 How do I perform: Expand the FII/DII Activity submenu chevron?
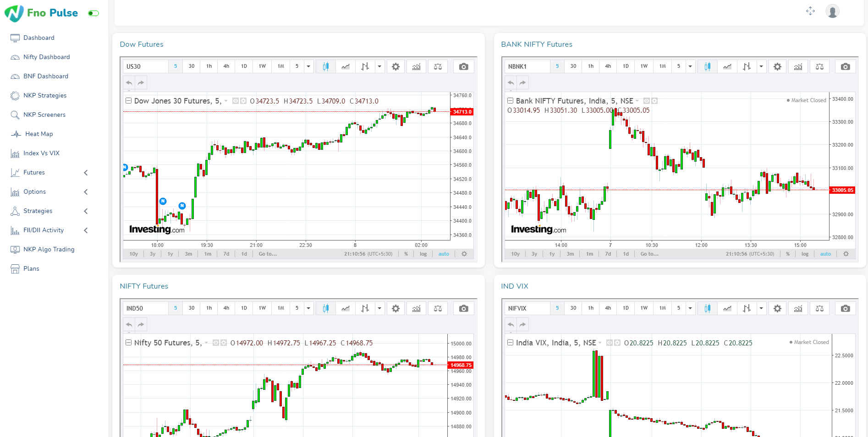(86, 230)
